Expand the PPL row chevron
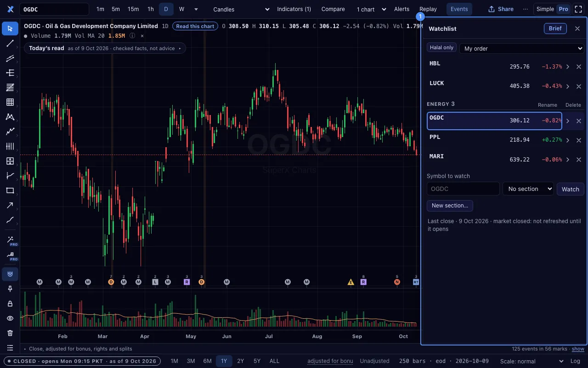Viewport: 588px width, 368px height. pyautogui.click(x=568, y=140)
